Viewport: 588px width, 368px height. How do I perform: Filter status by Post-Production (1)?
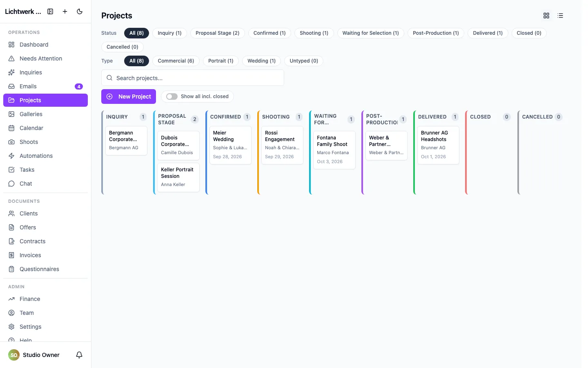pos(436,33)
